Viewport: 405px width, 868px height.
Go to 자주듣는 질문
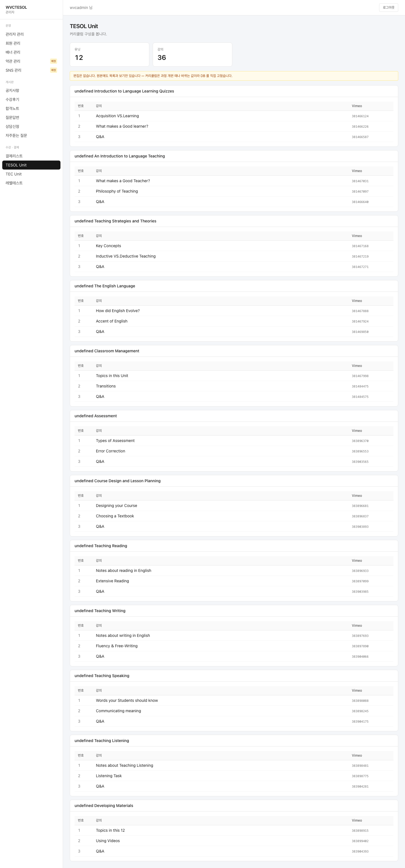31,136
